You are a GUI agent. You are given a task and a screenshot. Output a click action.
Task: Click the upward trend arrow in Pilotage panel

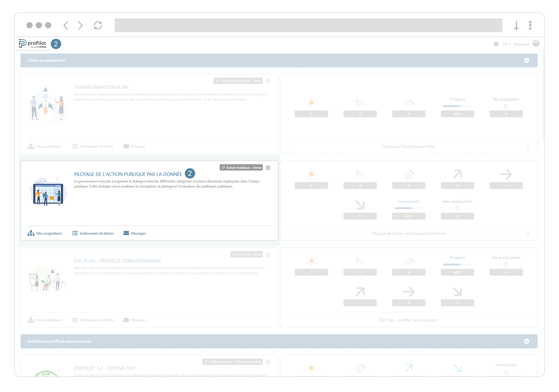click(457, 174)
